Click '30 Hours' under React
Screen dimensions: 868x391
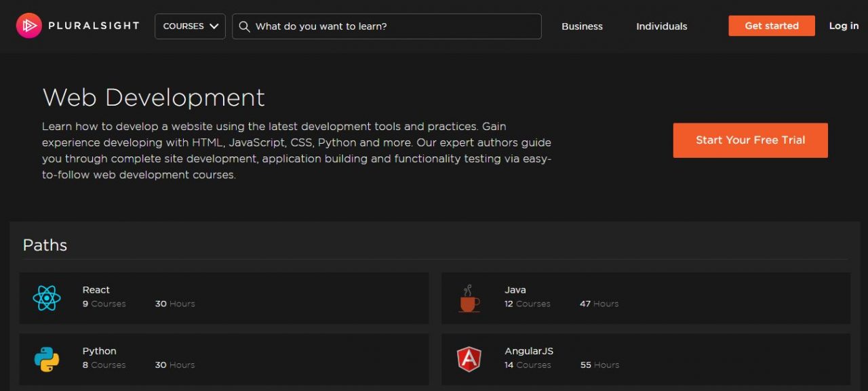[175, 304]
